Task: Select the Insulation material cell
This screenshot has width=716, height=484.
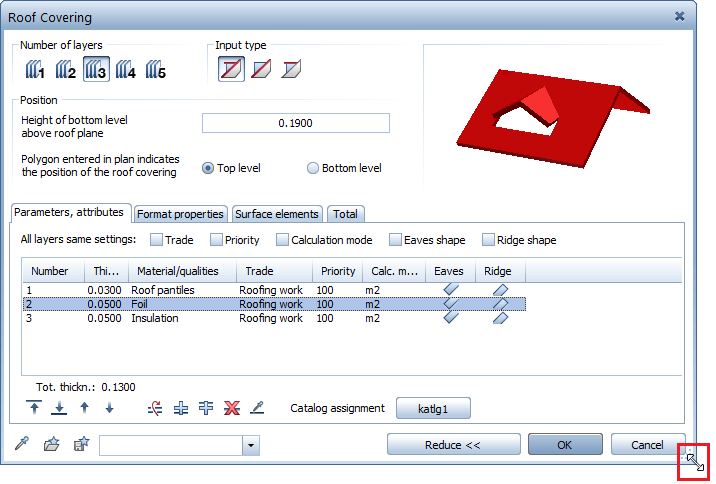Action: (155, 318)
